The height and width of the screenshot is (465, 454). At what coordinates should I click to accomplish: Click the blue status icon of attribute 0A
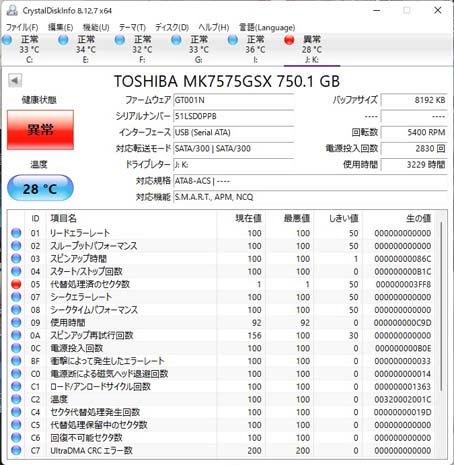(x=16, y=335)
